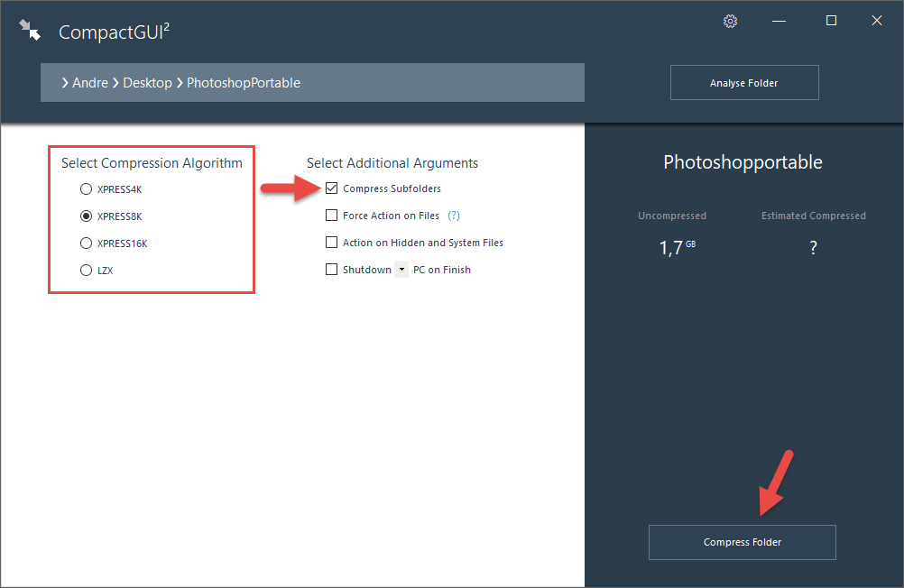The height and width of the screenshot is (588, 904).
Task: Click the Estimated Compressed question mark value
Action: pos(814,249)
